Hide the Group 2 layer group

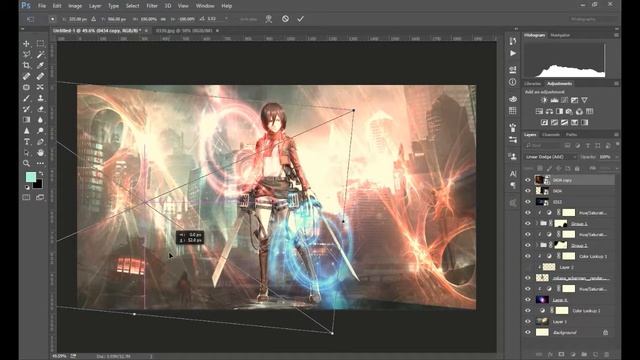528,245
